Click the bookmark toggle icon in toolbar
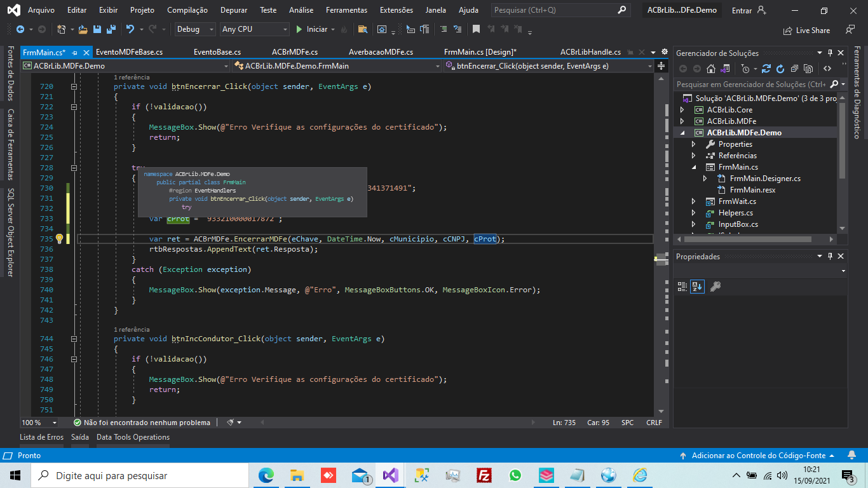This screenshot has height=488, width=868. click(476, 29)
